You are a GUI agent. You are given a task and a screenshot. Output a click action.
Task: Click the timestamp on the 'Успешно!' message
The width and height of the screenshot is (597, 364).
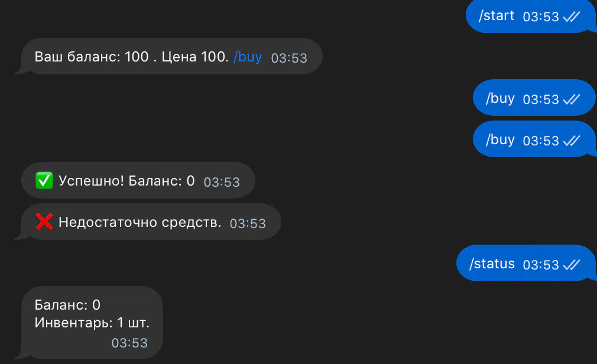222,182
